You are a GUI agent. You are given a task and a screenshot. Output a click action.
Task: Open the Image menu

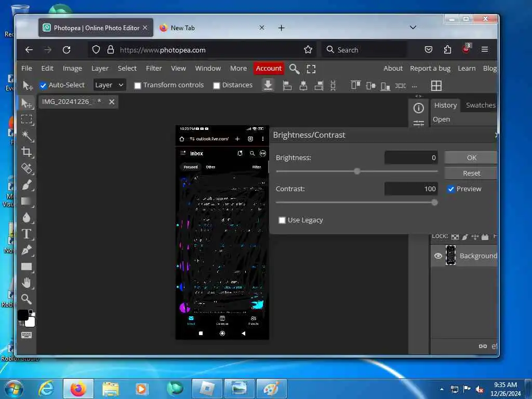[72, 68]
